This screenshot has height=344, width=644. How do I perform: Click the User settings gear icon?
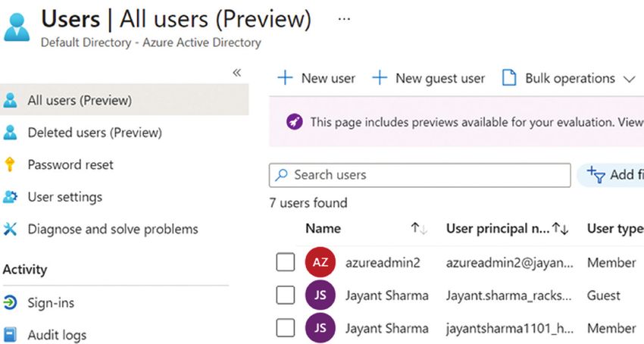click(x=10, y=196)
